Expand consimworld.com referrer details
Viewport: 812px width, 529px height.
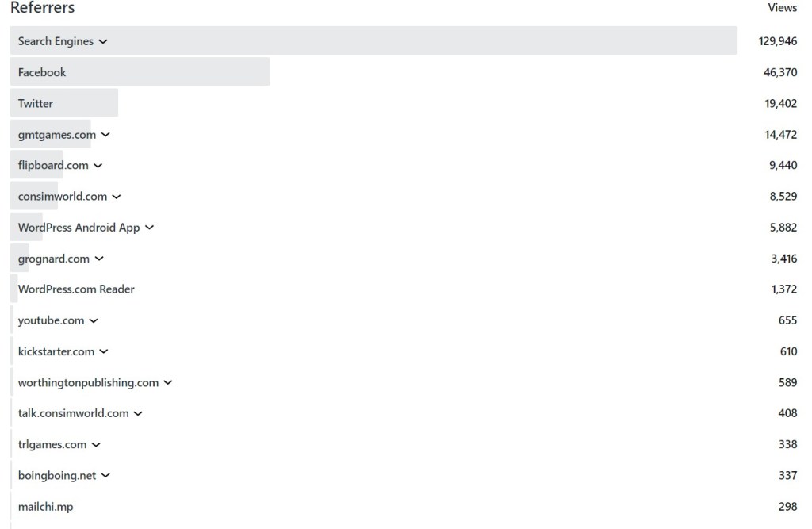[116, 197]
